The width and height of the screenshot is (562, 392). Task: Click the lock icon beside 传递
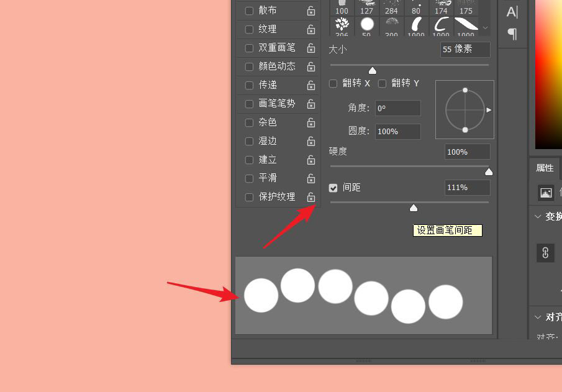(310, 85)
